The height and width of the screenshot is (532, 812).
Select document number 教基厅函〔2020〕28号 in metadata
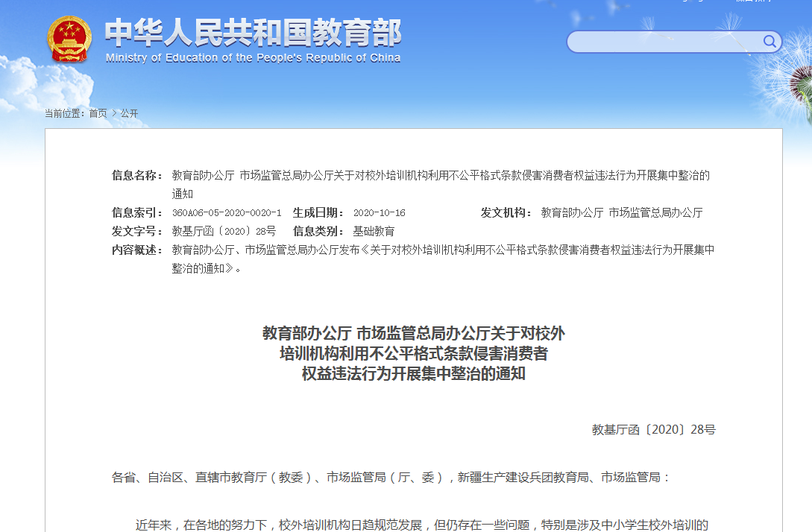(224, 231)
